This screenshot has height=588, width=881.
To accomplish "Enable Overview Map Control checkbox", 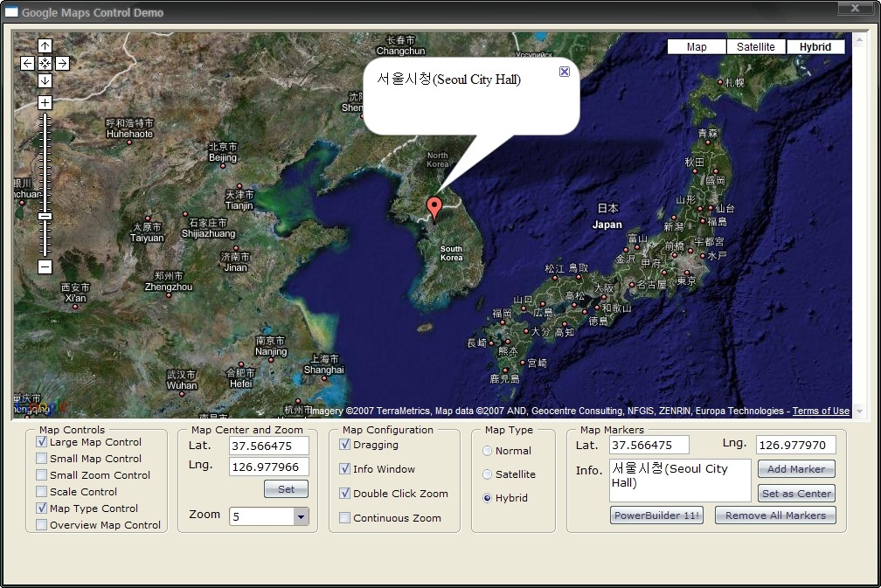I will pyautogui.click(x=42, y=524).
